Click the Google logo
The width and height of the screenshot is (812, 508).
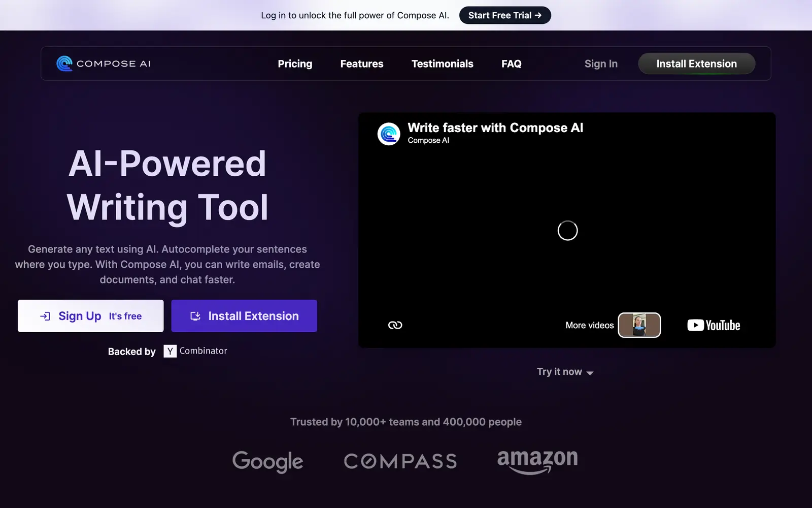pos(268,461)
